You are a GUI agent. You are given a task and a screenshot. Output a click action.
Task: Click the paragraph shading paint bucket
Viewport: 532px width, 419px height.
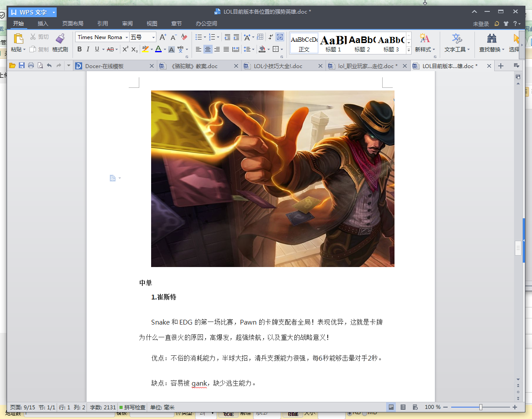click(x=262, y=49)
